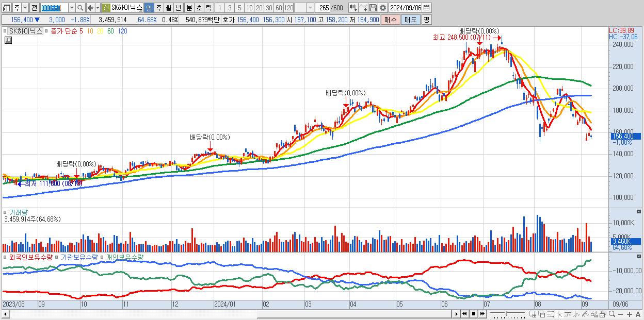Viewport: 644px width, 320px height.
Task: Click the oscillator wave icon in bottom toolbar
Action: point(577,314)
